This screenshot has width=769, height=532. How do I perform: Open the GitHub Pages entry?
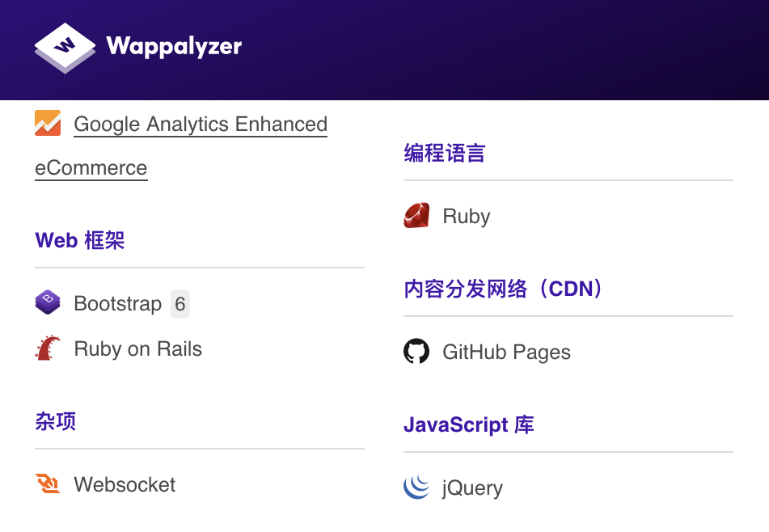tap(507, 352)
